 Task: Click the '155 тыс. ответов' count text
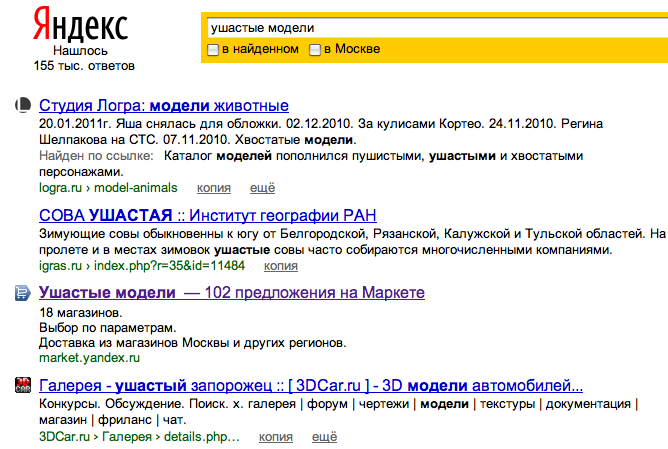84,66
